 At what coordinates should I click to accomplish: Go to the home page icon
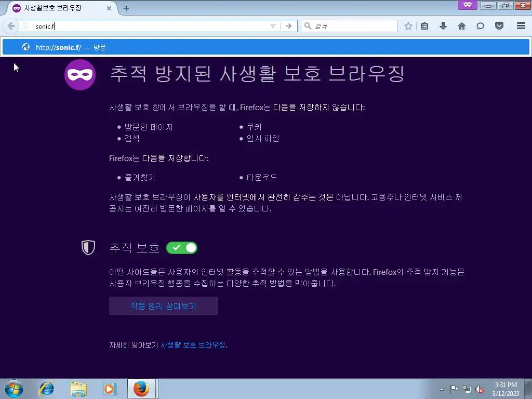(462, 26)
